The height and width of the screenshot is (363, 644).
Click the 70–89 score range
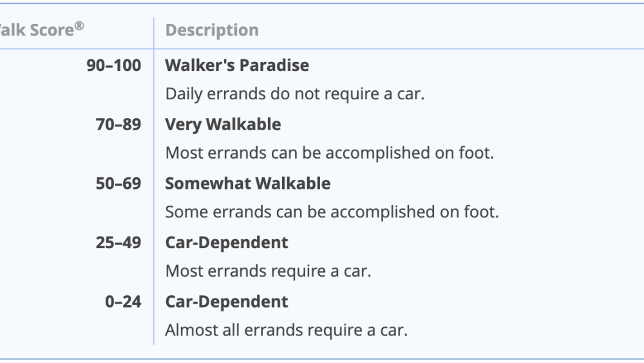click(x=118, y=124)
